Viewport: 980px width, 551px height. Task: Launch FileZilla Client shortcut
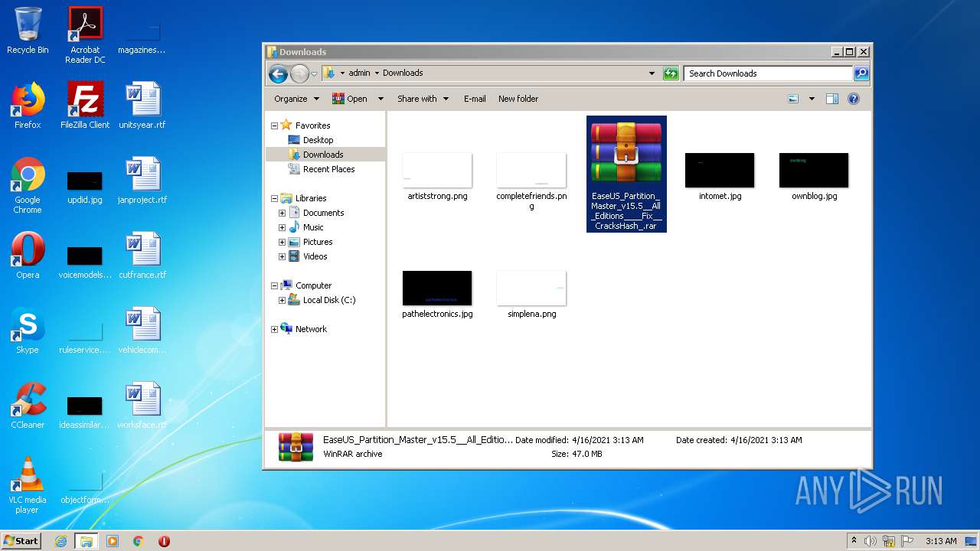tap(85, 106)
